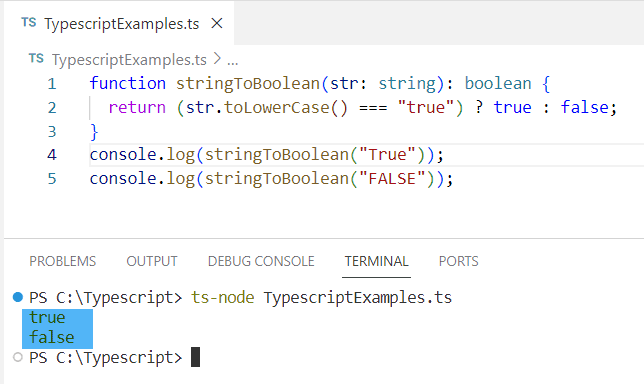Click line number 2 in the gutter

pos(52,108)
